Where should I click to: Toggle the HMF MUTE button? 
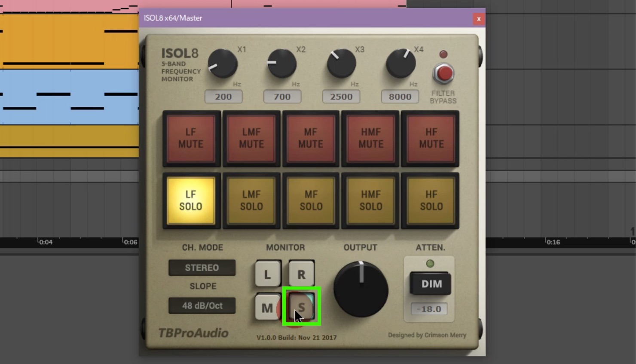click(x=370, y=139)
